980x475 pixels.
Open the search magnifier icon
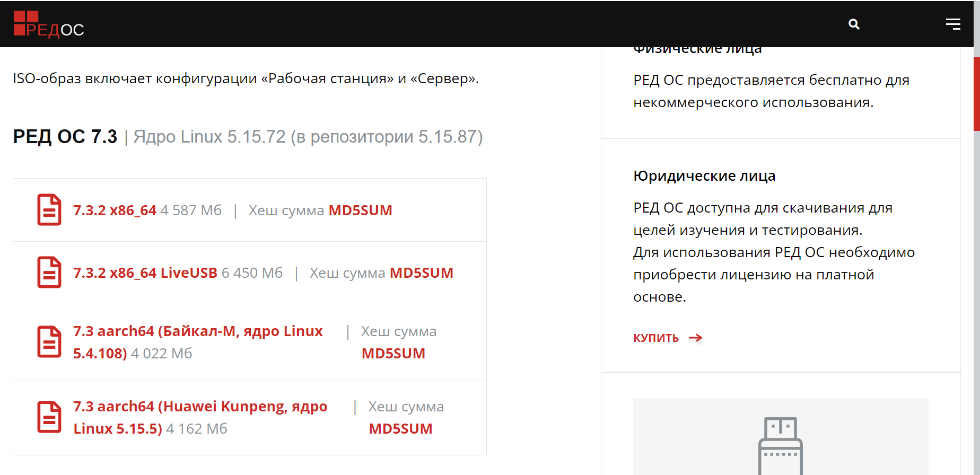click(854, 24)
